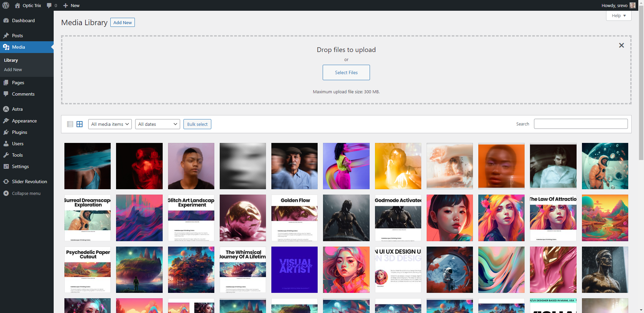The image size is (644, 313).
Task: Go to Library submenu item
Action: [x=11, y=60]
